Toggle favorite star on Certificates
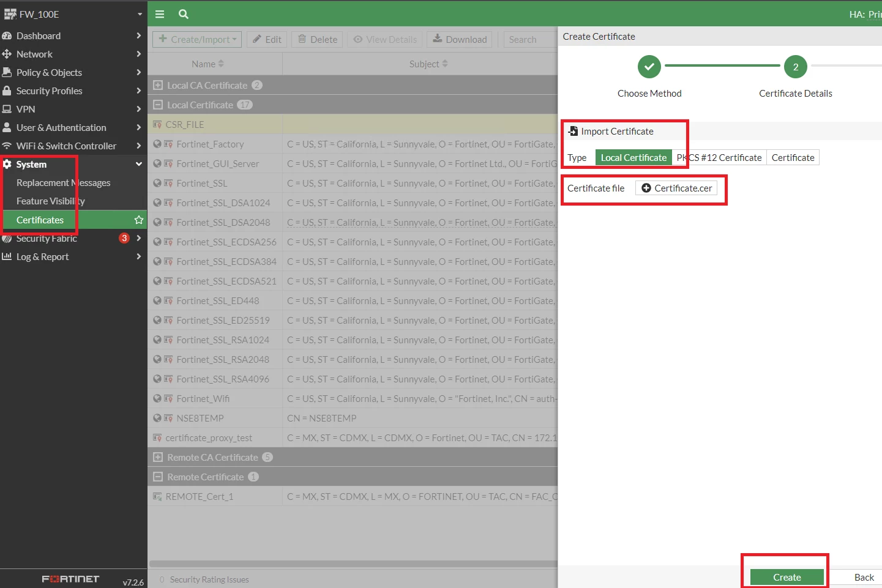 (x=139, y=220)
